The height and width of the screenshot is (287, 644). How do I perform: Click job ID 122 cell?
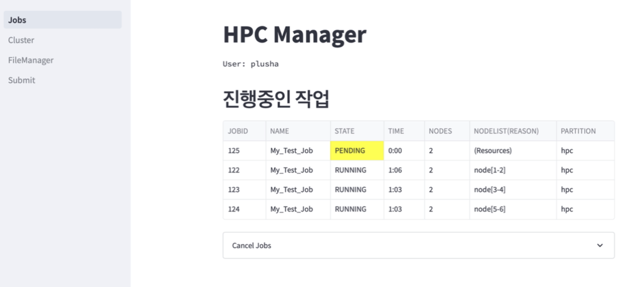click(x=234, y=170)
